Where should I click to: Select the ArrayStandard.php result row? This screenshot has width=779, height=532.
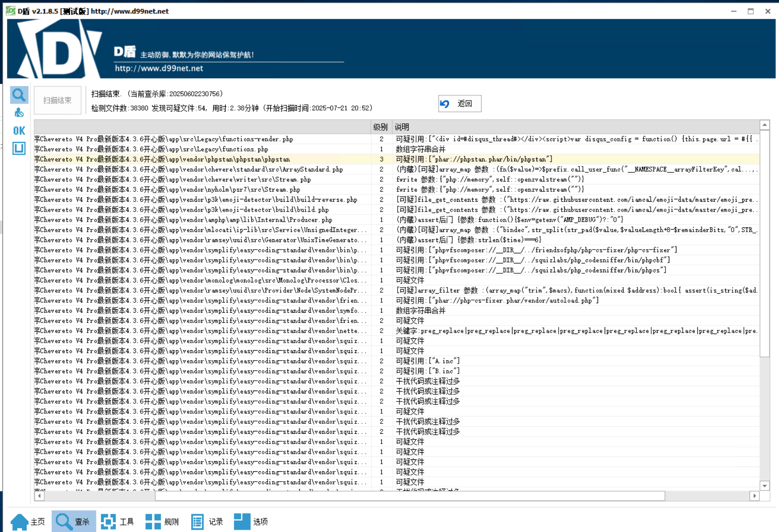(397, 169)
